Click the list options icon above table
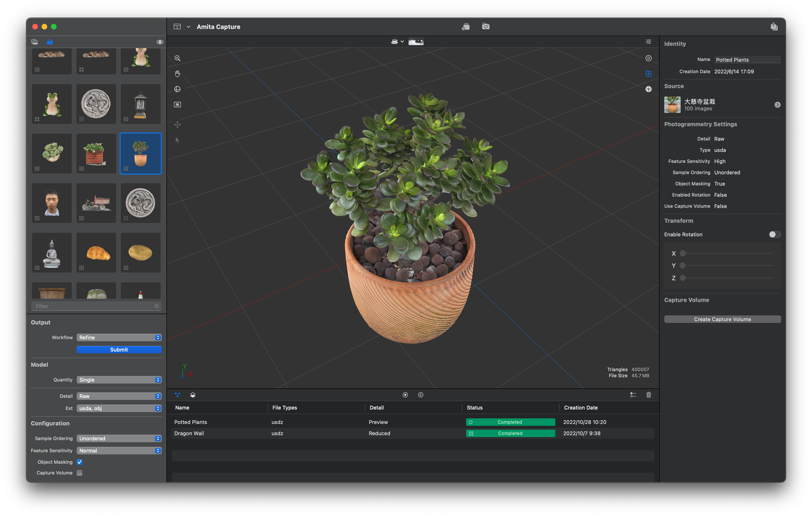 click(633, 395)
